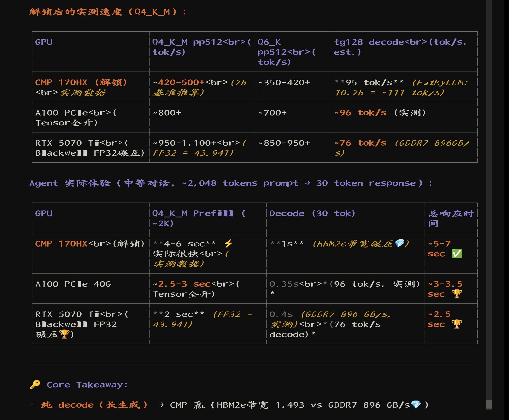Click trophy emoji beside '~3-3.5 sec'
Image resolution: width=509 pixels, height=420 pixels.
pos(457,294)
